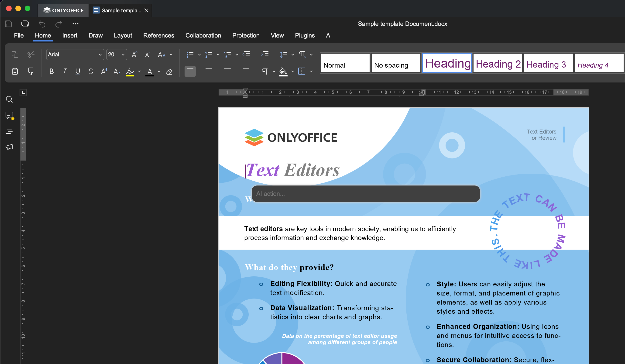The height and width of the screenshot is (364, 625).
Task: Apply the Heading 3 style
Action: (x=548, y=63)
